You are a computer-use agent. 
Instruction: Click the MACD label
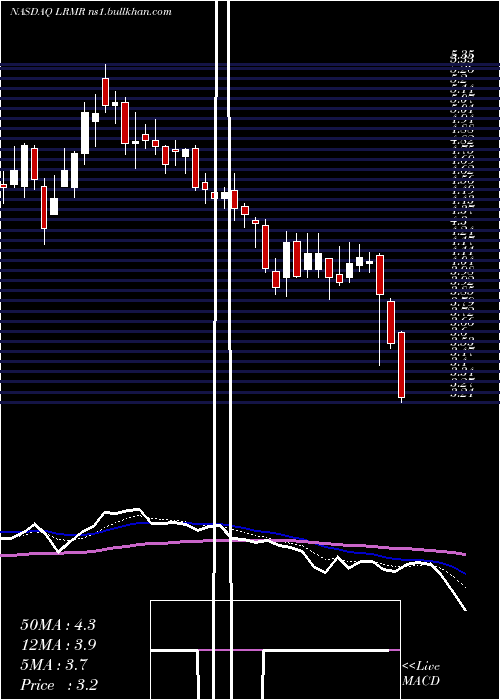click(421, 681)
